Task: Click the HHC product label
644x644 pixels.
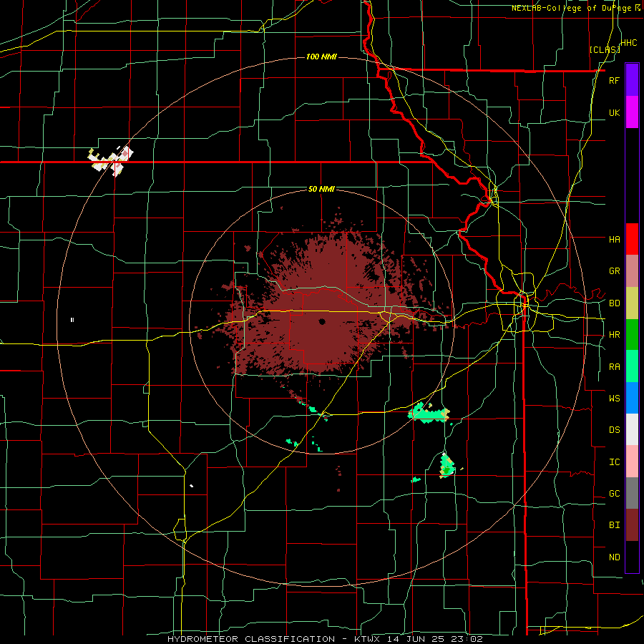Action: click(629, 43)
